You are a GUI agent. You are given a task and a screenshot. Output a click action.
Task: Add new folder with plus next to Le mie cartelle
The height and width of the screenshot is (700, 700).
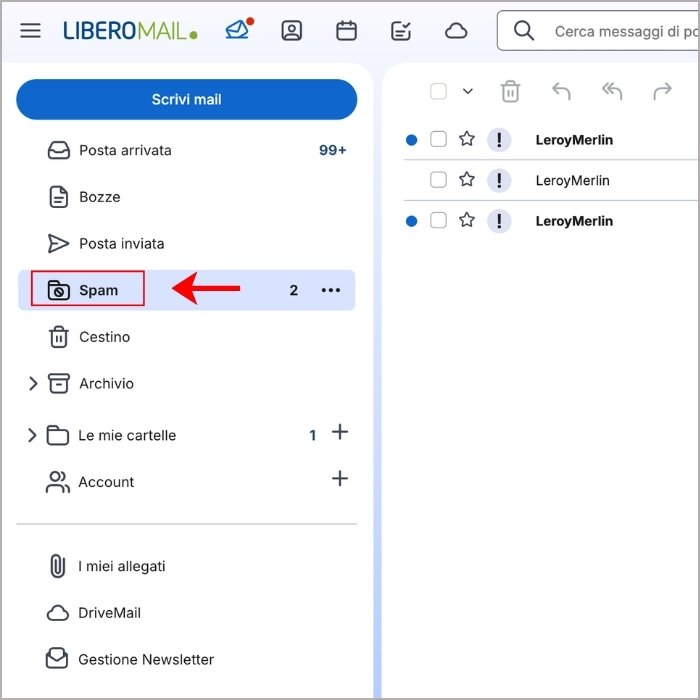click(340, 432)
